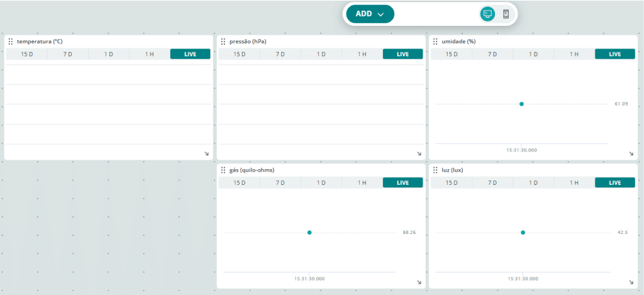Select LIVE mode in umidade widget
The width and height of the screenshot is (644, 295).
[x=615, y=54]
